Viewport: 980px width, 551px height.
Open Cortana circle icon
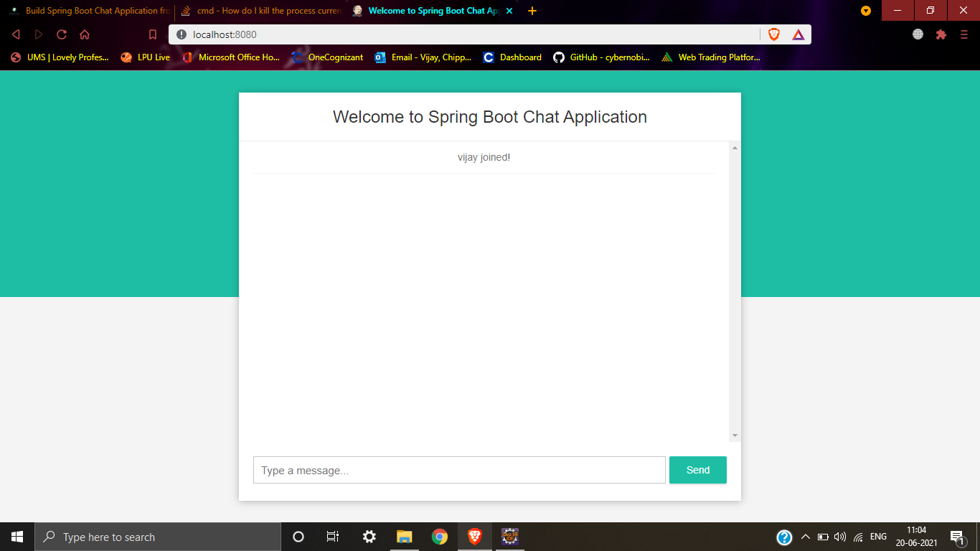[x=298, y=537]
